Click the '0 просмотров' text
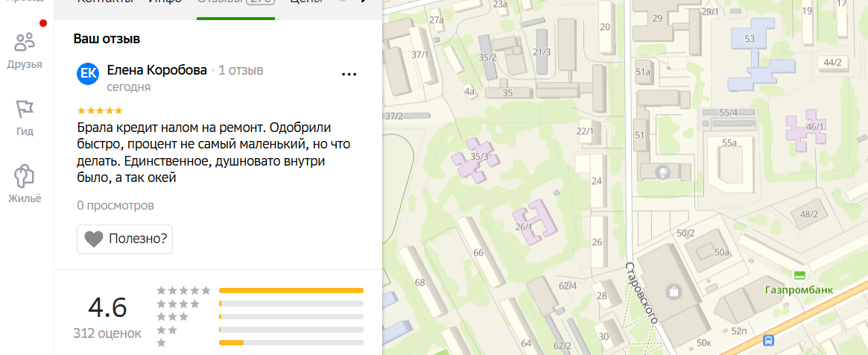This screenshot has height=355, width=868. click(115, 206)
